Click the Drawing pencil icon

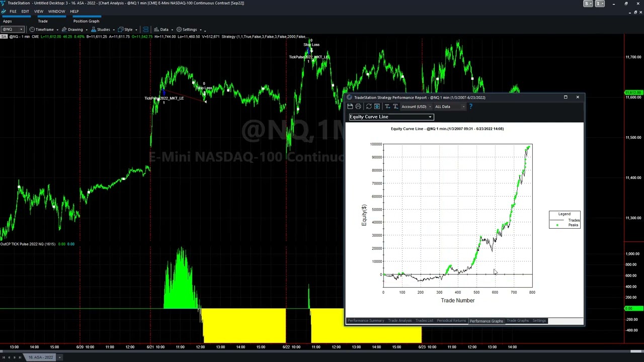[x=64, y=29]
